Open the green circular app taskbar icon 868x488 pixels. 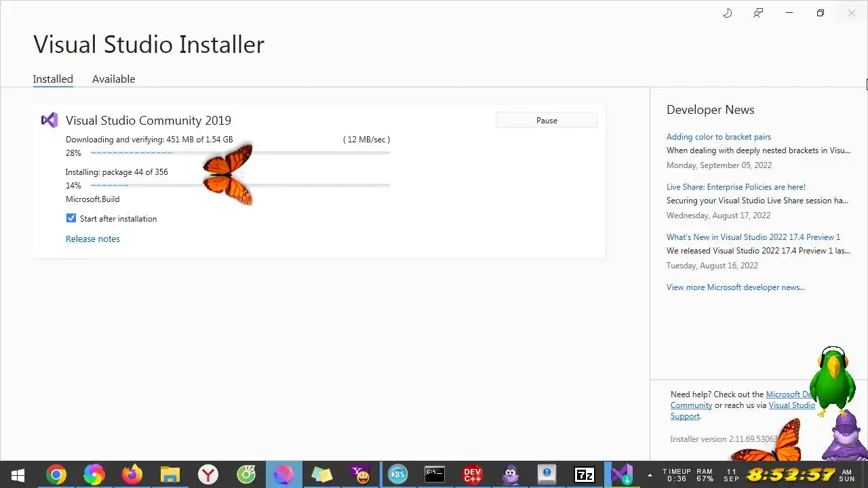pyautogui.click(x=246, y=474)
